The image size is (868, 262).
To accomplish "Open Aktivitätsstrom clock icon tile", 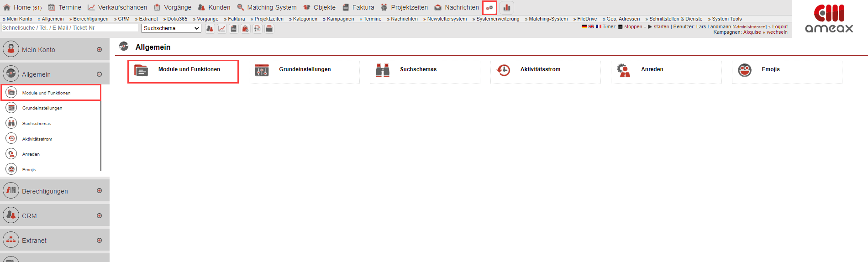I will [x=503, y=70].
